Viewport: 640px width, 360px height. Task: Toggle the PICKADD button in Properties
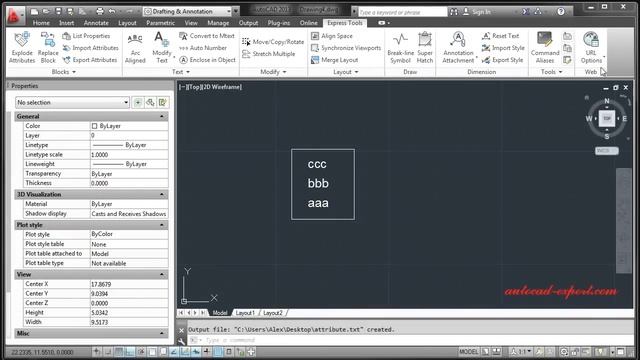pyautogui.click(x=138, y=102)
